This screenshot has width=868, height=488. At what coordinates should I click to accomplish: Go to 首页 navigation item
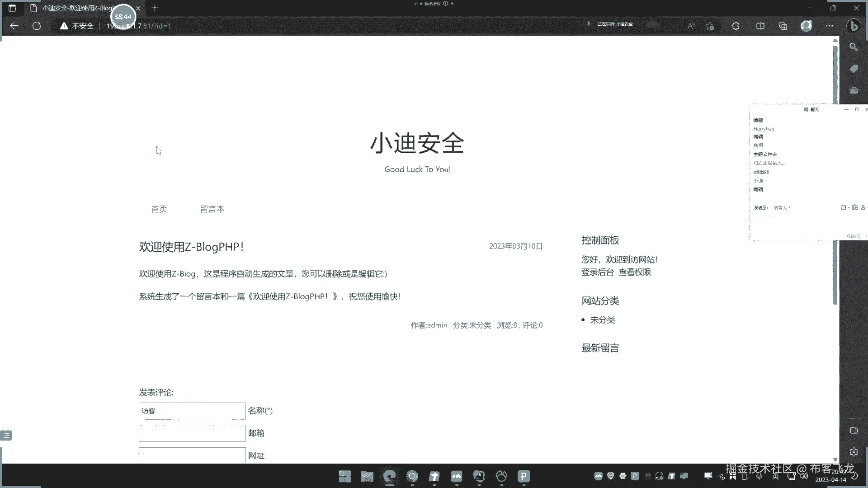pos(159,209)
